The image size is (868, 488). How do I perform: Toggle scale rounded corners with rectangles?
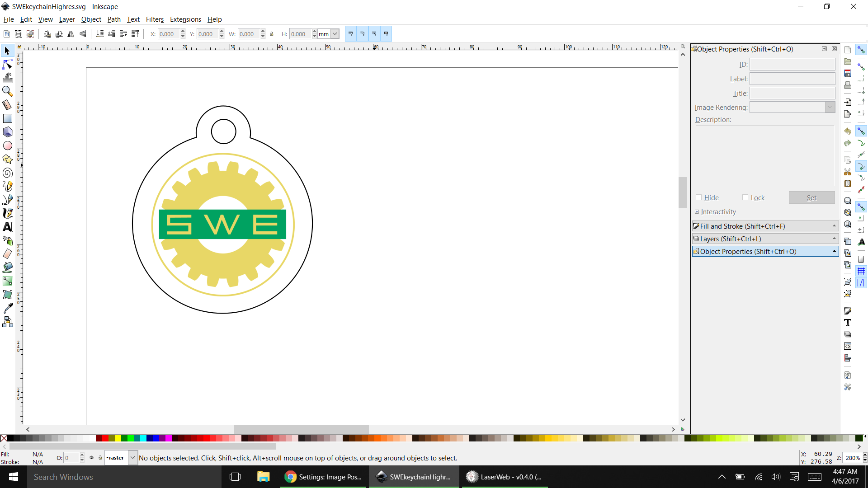click(363, 34)
